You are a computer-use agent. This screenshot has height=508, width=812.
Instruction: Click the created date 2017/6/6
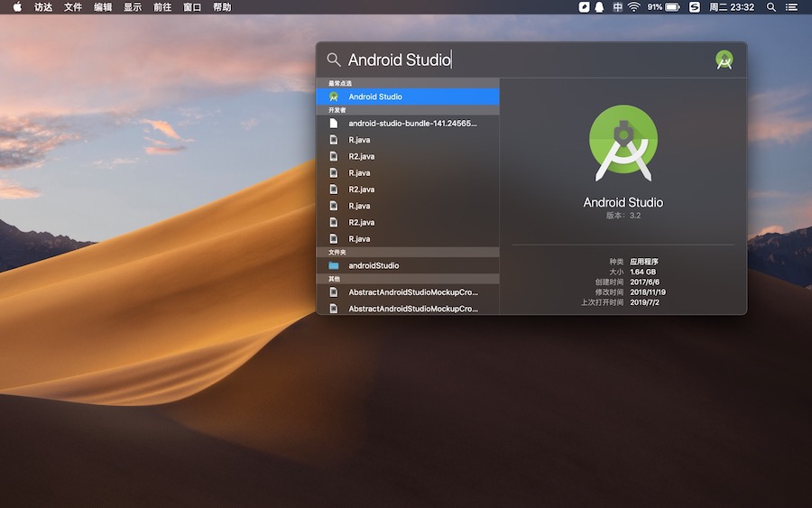coord(645,282)
